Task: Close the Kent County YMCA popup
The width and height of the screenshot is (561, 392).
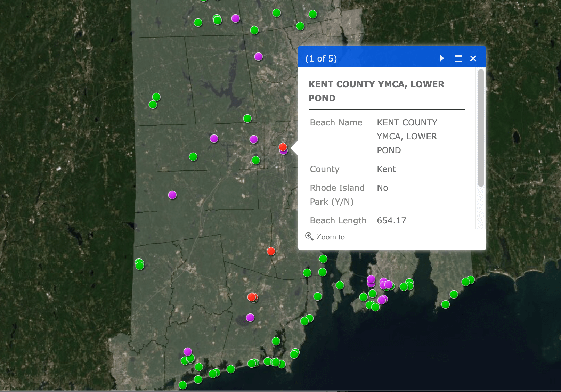Action: (x=473, y=58)
